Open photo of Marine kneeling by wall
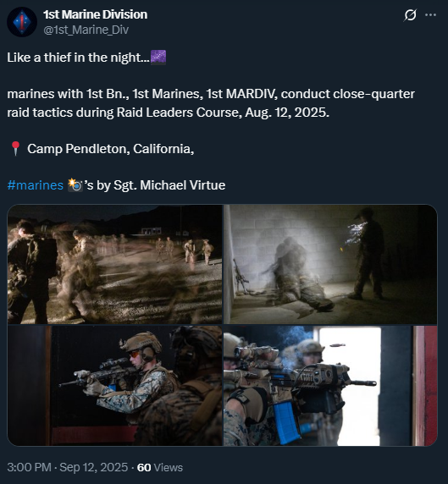This screenshot has height=484, width=448. (330, 264)
